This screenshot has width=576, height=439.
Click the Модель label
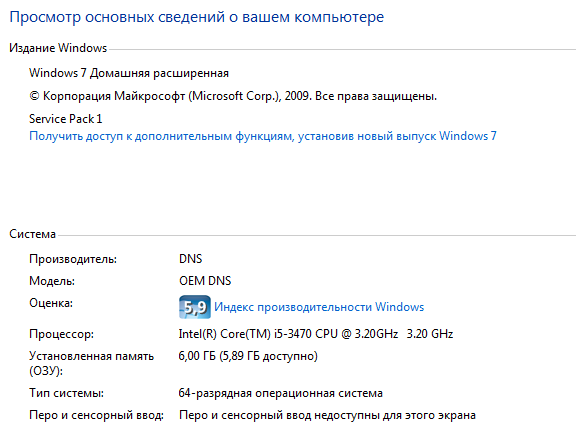click(x=52, y=281)
